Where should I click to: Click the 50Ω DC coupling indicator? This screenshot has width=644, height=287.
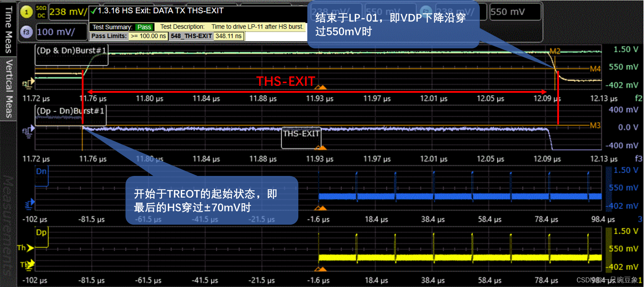coord(41,12)
